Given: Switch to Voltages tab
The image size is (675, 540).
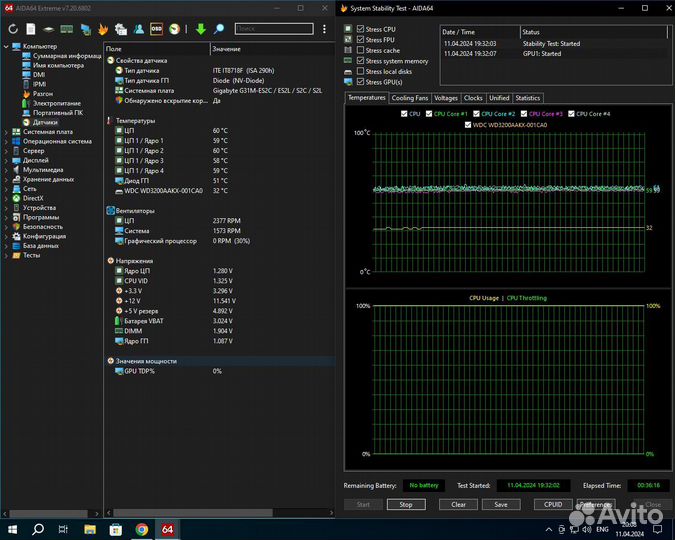Looking at the screenshot, I should (x=446, y=98).
